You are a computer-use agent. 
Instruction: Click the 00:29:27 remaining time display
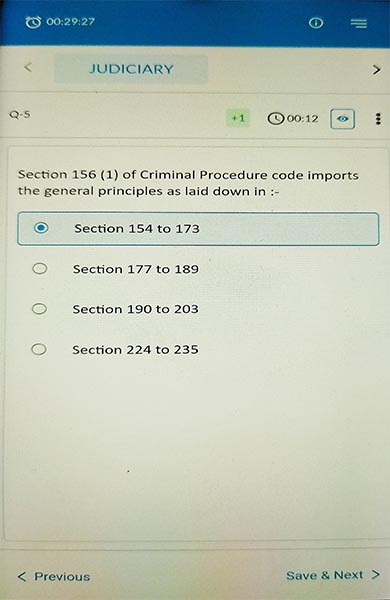[70, 22]
